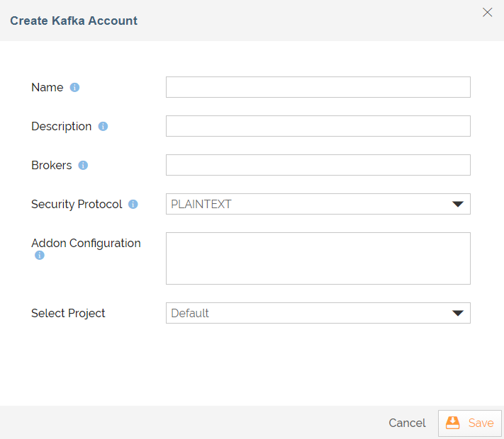Close the Create Kafka Account dialog
Image resolution: width=504 pixels, height=439 pixels.
pos(488,12)
